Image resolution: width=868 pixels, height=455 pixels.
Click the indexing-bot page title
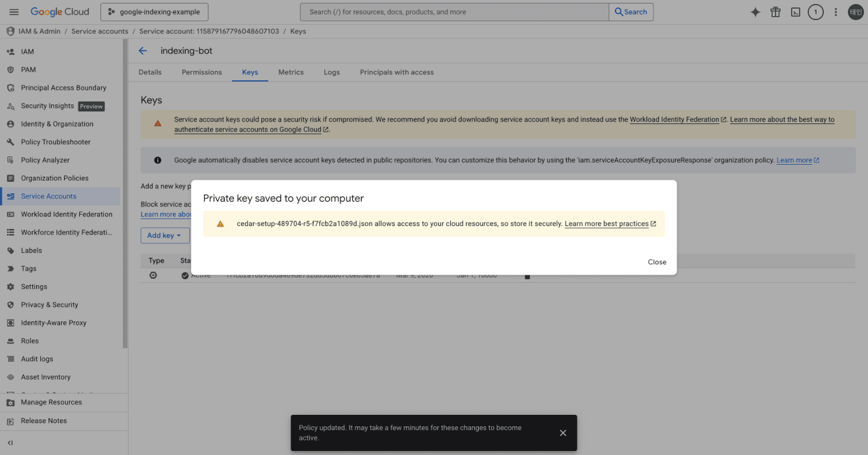tap(187, 50)
